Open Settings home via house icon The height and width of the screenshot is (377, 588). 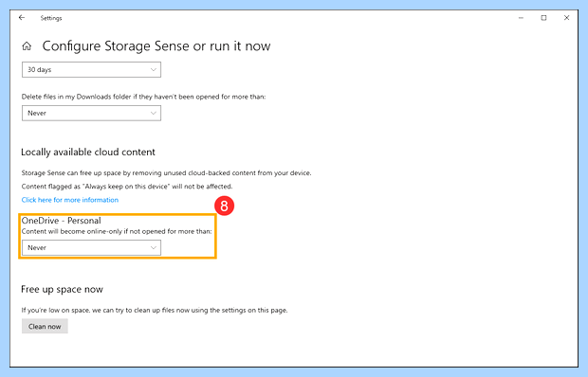pos(27,46)
